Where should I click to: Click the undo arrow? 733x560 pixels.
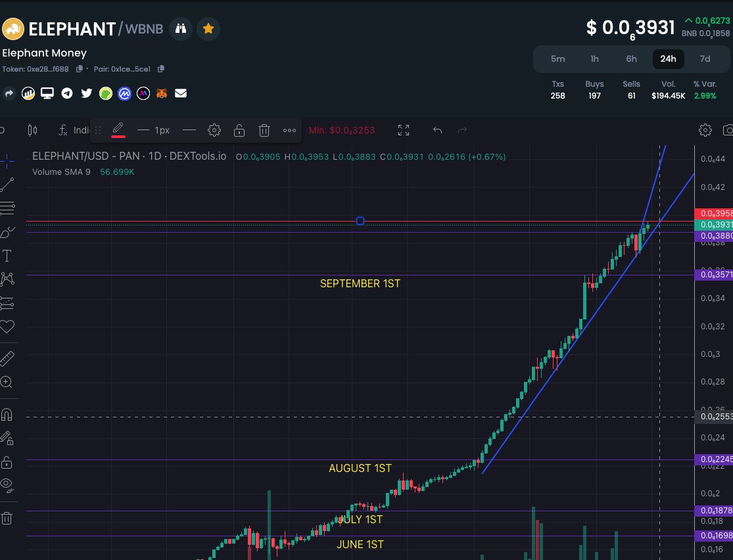click(x=438, y=130)
